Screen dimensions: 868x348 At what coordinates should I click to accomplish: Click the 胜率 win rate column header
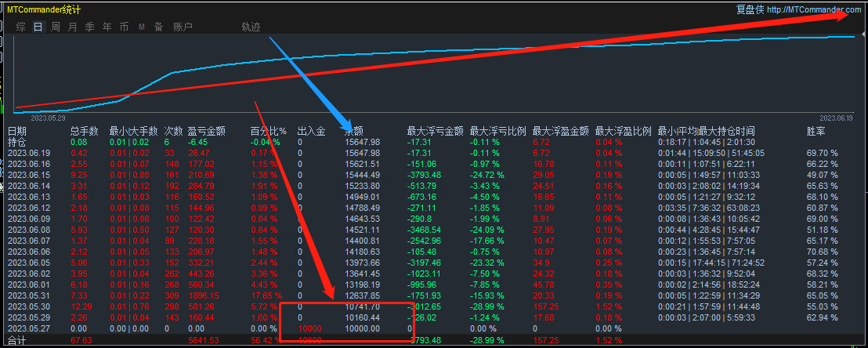[816, 131]
